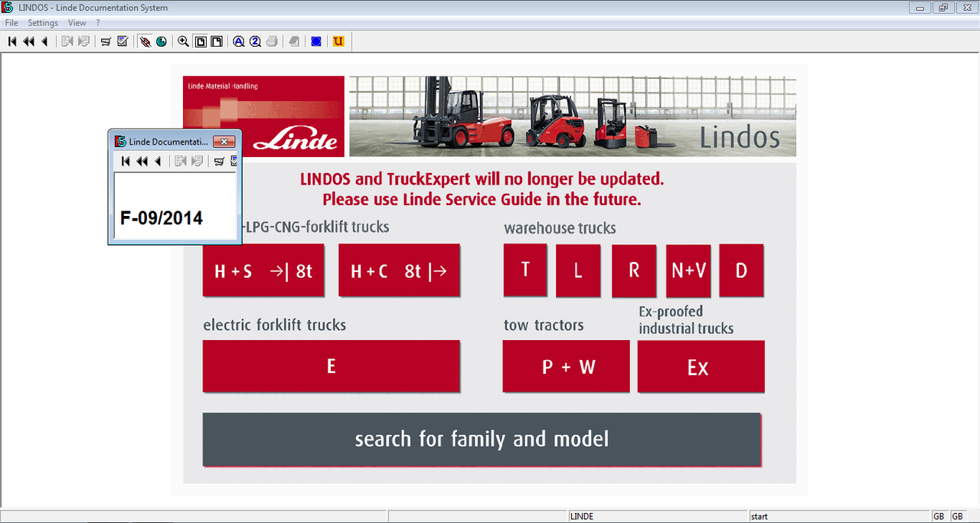Click single left arrow in main toolbar
The width and height of the screenshot is (980, 523).
click(44, 41)
